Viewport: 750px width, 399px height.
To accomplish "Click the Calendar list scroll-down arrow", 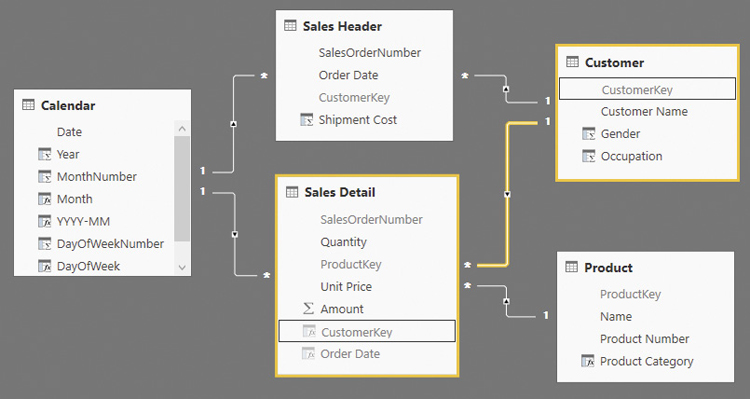I will pos(182,267).
